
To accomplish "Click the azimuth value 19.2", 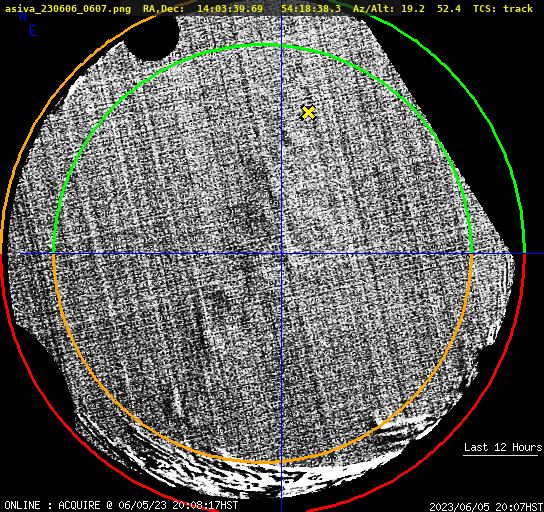I will point(413,8).
